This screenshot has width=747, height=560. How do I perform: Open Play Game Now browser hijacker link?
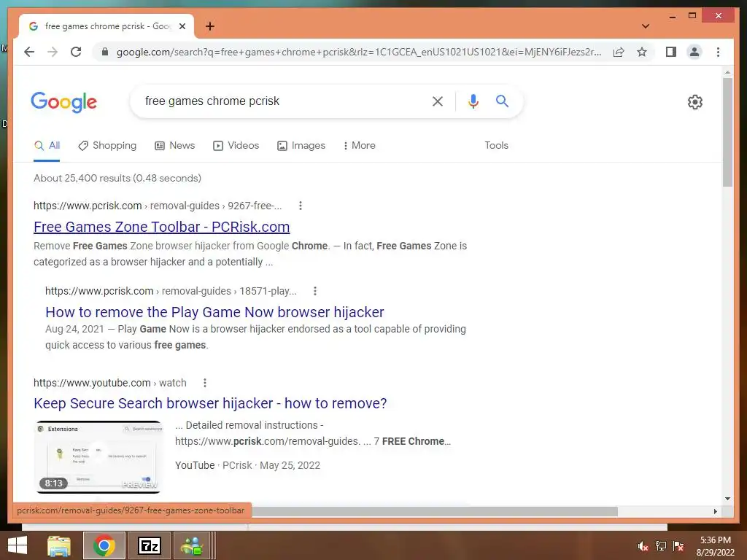[214, 312]
